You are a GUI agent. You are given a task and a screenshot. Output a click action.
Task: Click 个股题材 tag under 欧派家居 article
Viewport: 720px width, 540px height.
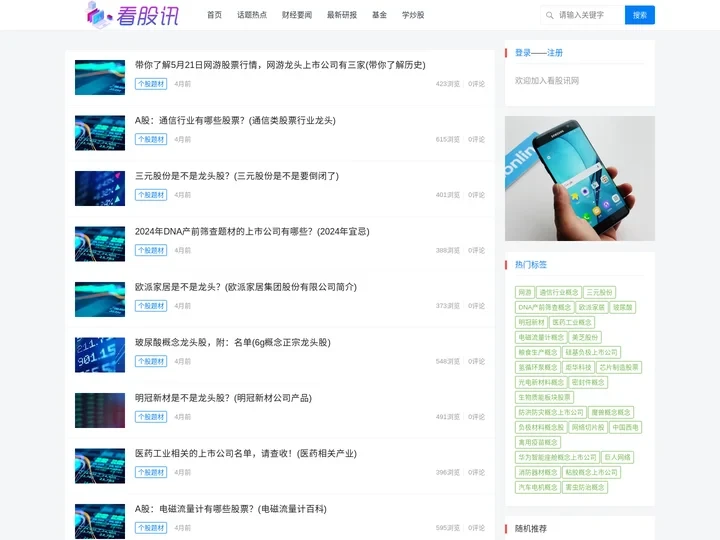point(151,306)
